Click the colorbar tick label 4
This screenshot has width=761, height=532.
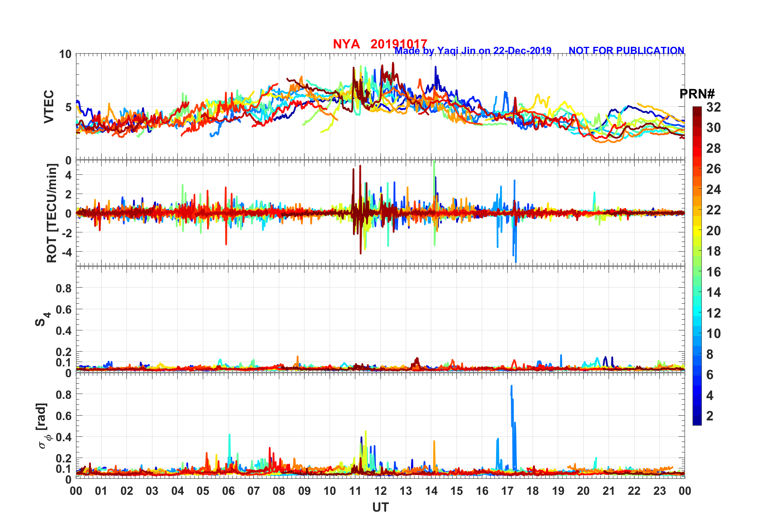pos(710,396)
